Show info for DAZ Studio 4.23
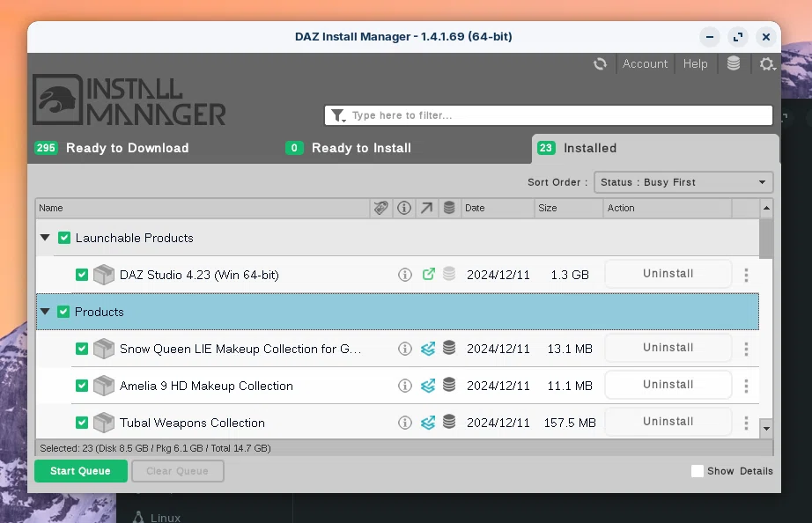The image size is (812, 523). [x=405, y=275]
